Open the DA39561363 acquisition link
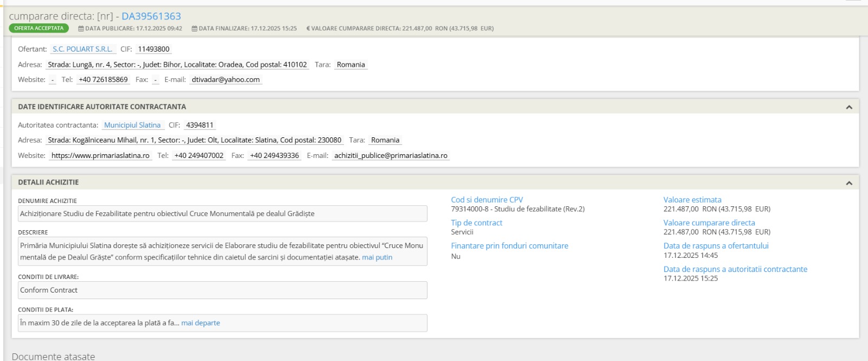 (x=151, y=16)
